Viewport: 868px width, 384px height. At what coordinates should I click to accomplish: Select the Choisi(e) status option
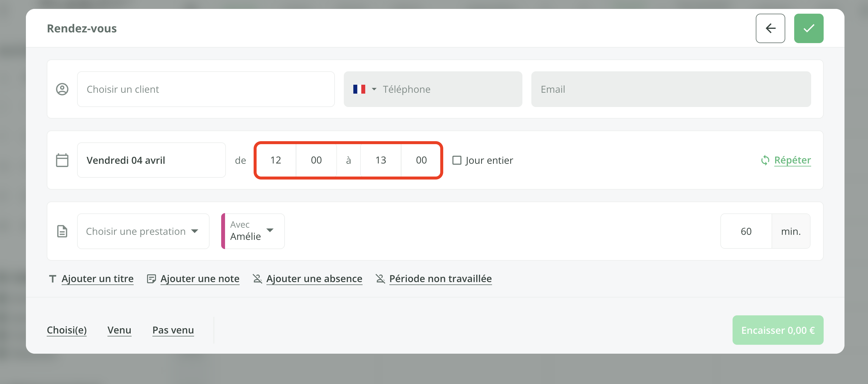(x=67, y=330)
